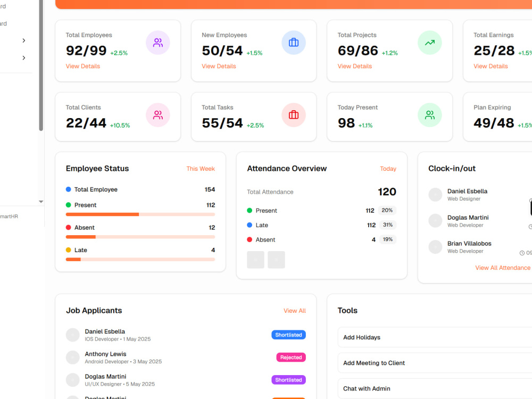Open View Details under Total Employees

tap(83, 66)
